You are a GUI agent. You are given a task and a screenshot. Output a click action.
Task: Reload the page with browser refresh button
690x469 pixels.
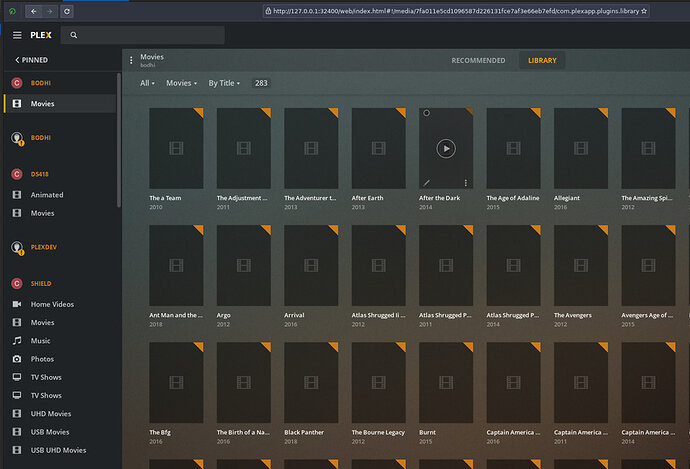[x=67, y=11]
